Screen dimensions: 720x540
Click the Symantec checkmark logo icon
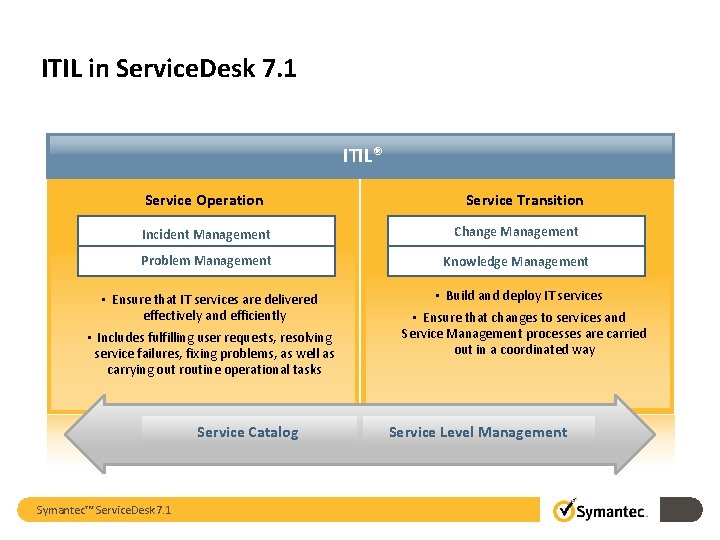click(x=564, y=510)
